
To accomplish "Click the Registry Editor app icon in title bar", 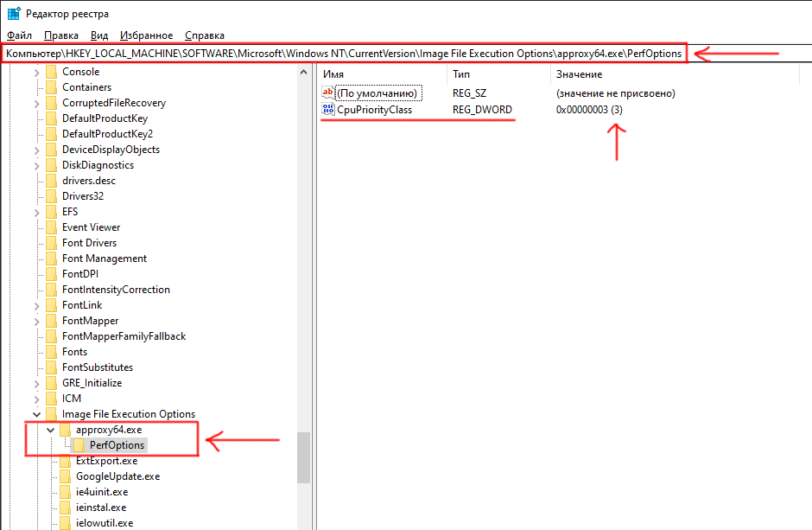I will point(14,14).
